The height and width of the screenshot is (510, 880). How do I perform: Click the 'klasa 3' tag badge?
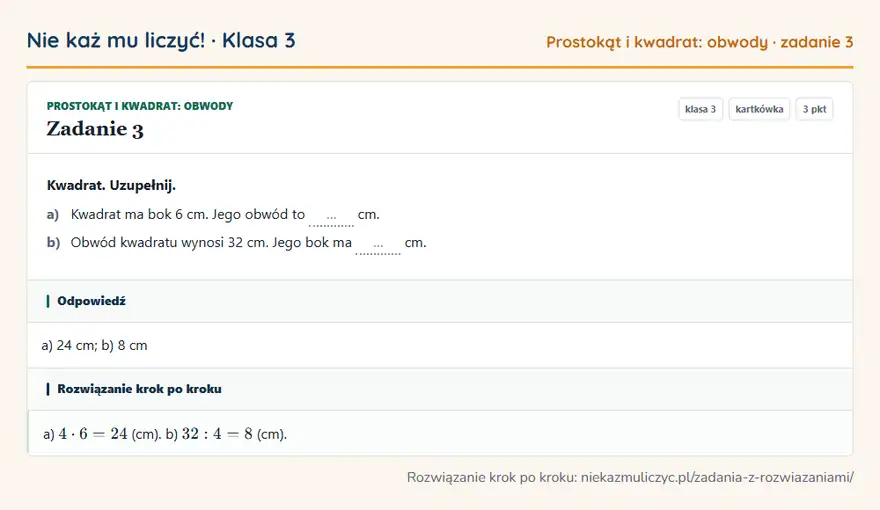700,109
